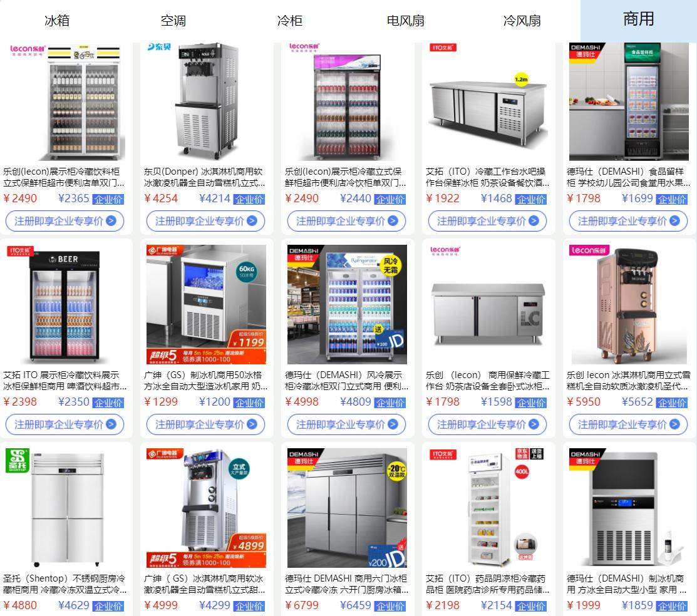Open the Donper ice cream machine image

206,101
